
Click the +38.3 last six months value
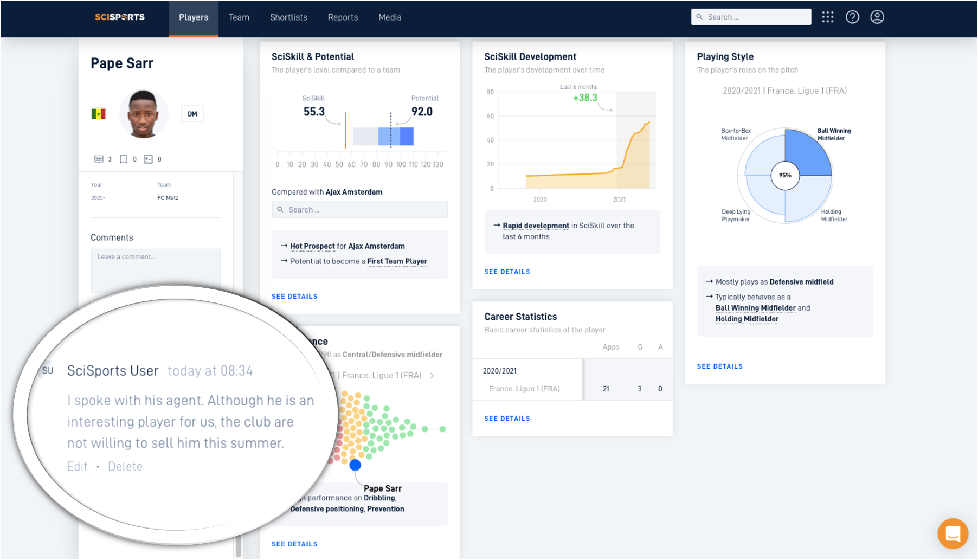pyautogui.click(x=585, y=98)
